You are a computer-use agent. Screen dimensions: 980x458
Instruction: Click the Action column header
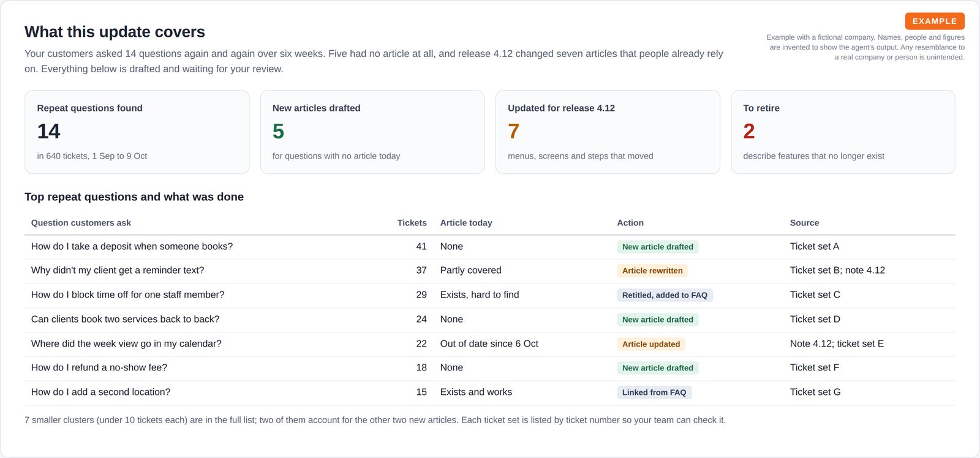(x=630, y=223)
